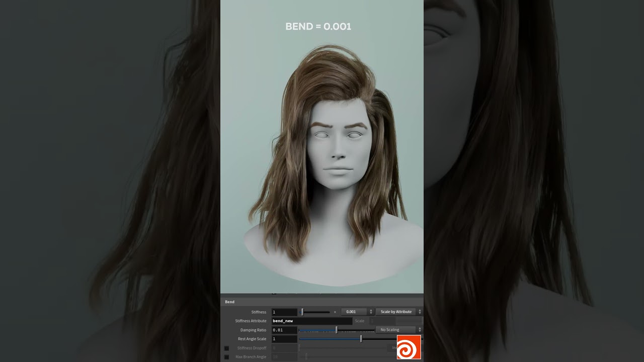Click the Rest Angle Scale value field
Image resolution: width=644 pixels, height=362 pixels.
pos(284,339)
